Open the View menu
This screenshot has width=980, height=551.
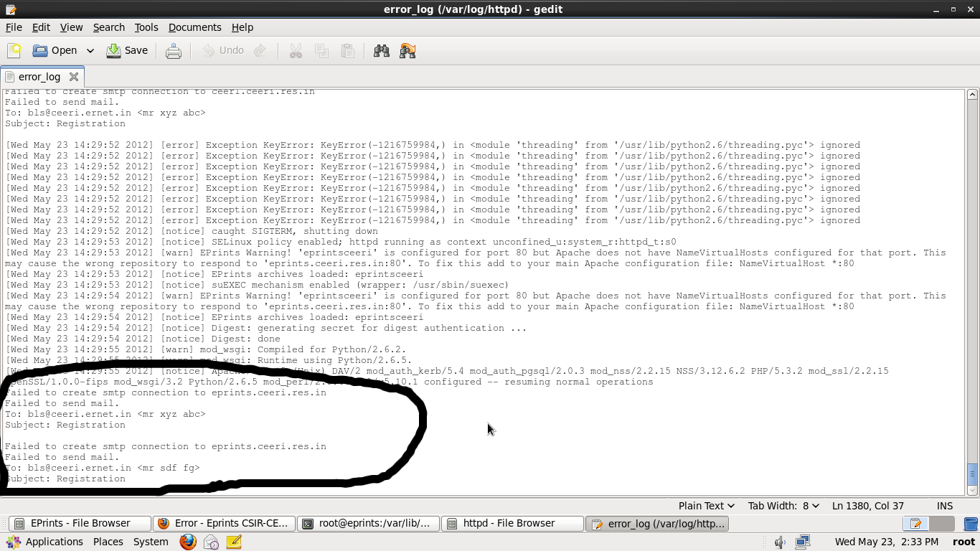click(71, 27)
